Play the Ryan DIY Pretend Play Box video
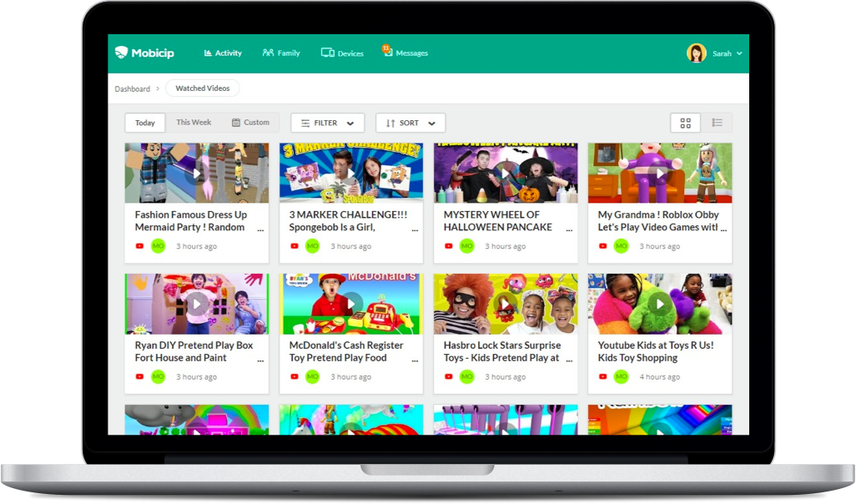The width and height of the screenshot is (856, 504). tap(197, 304)
